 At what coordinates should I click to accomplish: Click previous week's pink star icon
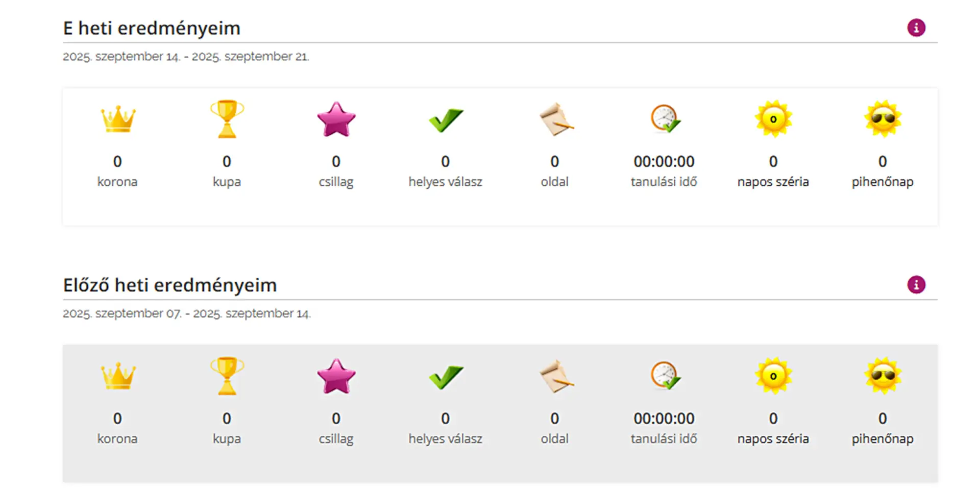(x=336, y=377)
